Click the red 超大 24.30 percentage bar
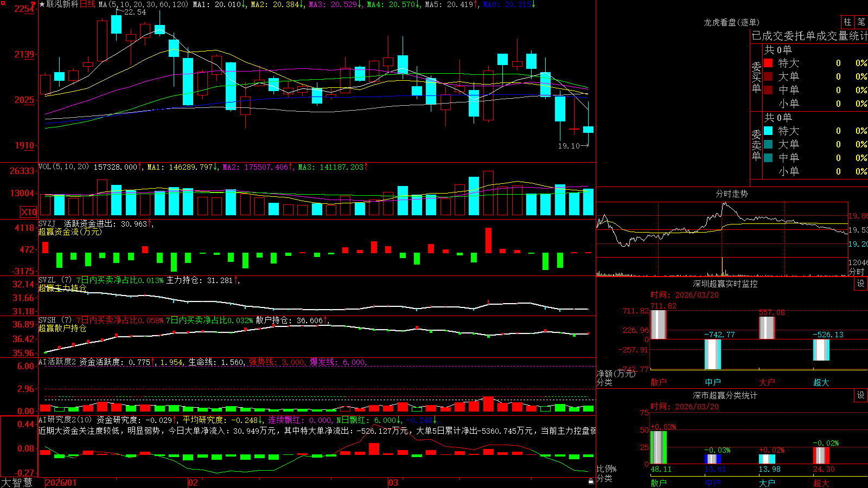868x488 pixels. pyautogui.click(x=821, y=455)
